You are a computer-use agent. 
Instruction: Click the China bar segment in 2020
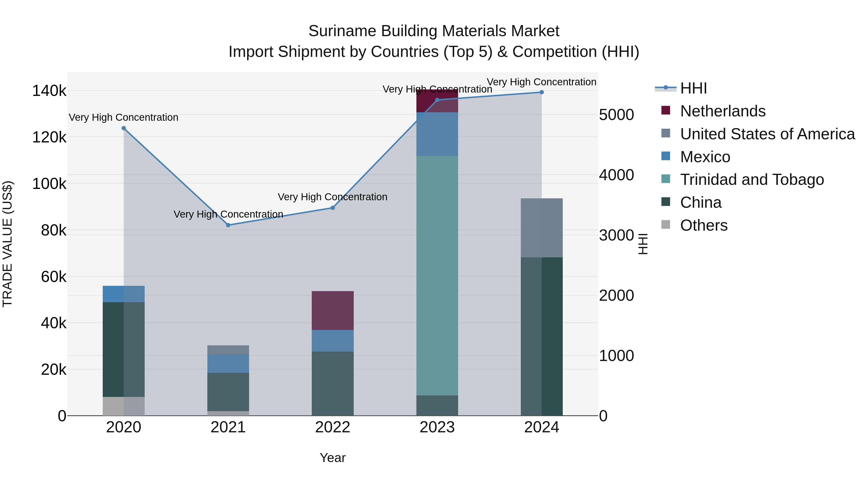point(124,350)
